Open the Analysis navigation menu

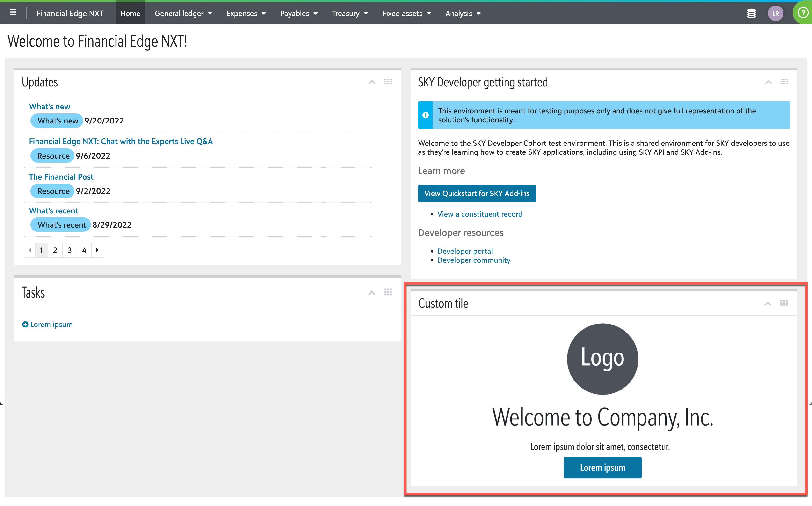click(x=463, y=13)
